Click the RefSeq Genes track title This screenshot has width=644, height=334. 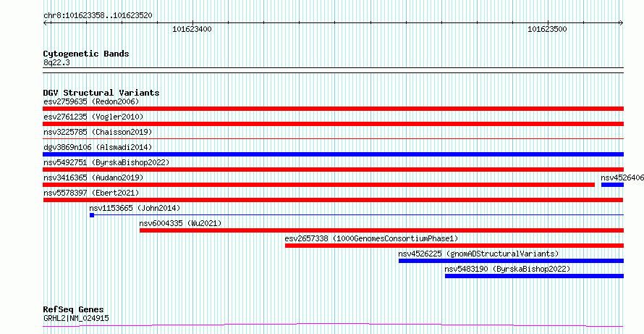pyautogui.click(x=74, y=309)
